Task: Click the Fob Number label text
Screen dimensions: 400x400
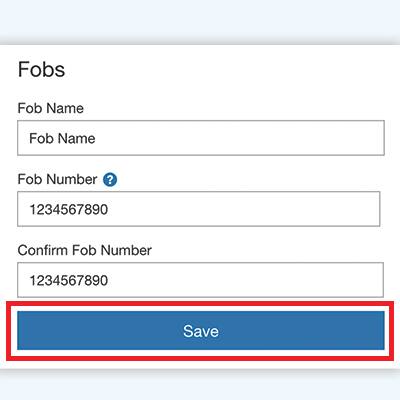Action: pos(57,179)
